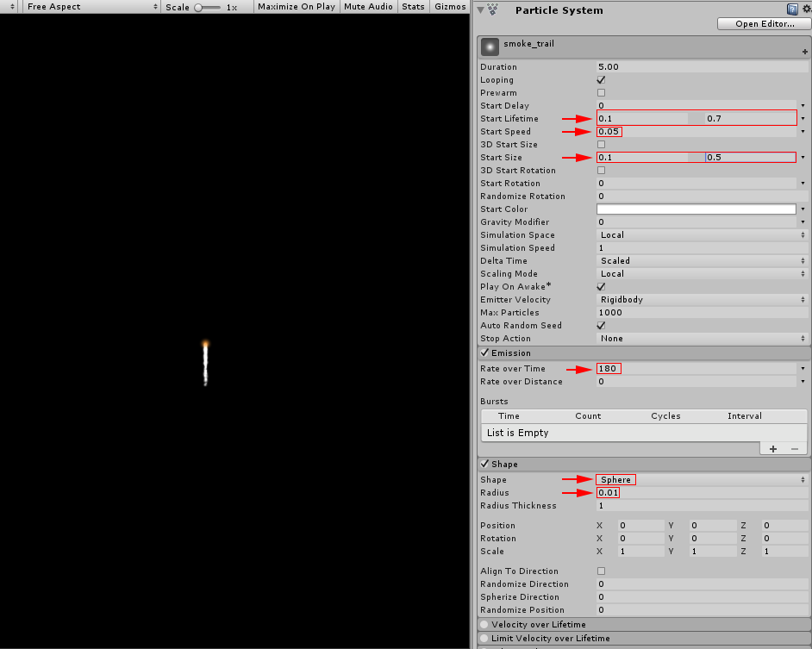812x649 pixels.
Task: Toggle Auto Random Seed checkbox
Action: click(x=601, y=325)
